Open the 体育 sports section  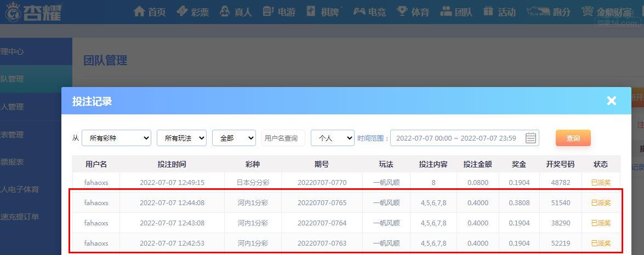click(413, 11)
